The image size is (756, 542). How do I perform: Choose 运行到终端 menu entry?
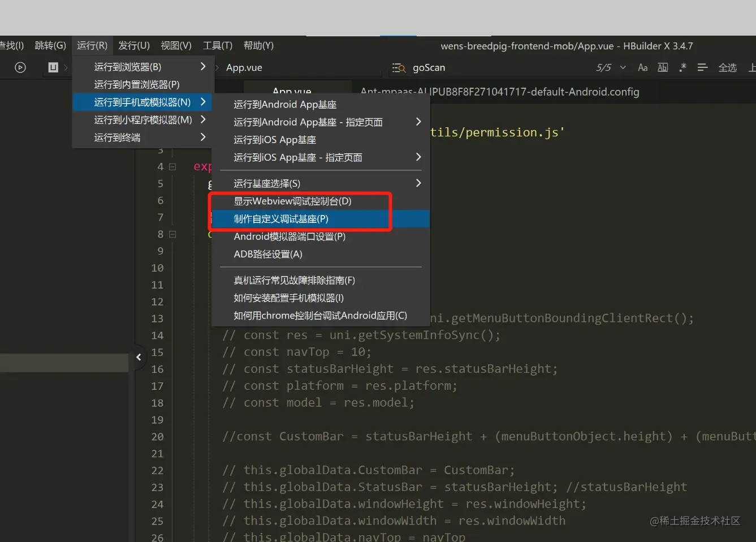(x=143, y=137)
